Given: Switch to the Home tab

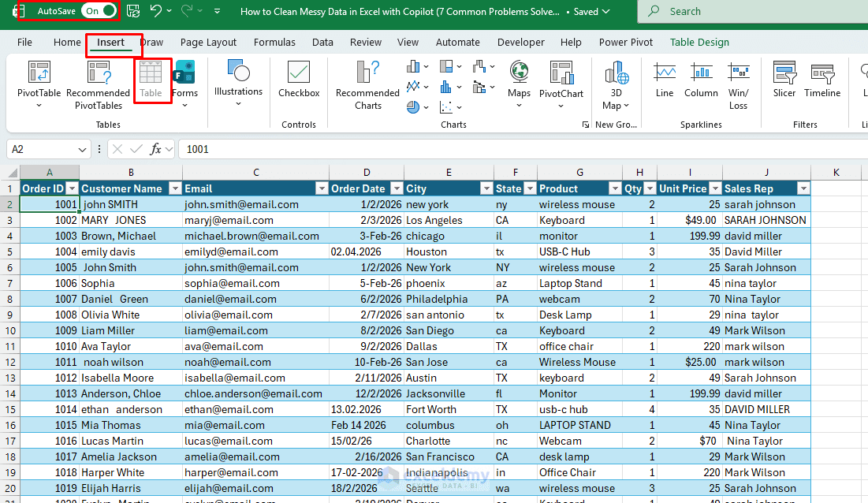Looking at the screenshot, I should click(x=67, y=42).
